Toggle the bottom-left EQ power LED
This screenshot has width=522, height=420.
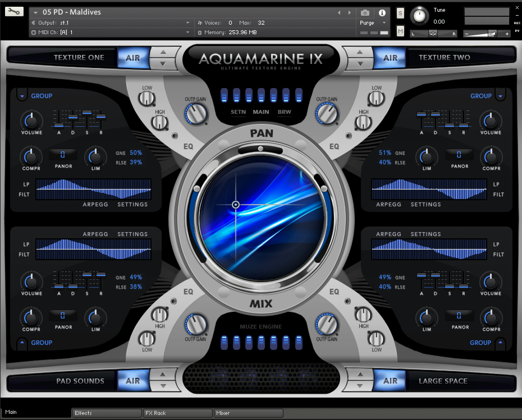(x=174, y=301)
